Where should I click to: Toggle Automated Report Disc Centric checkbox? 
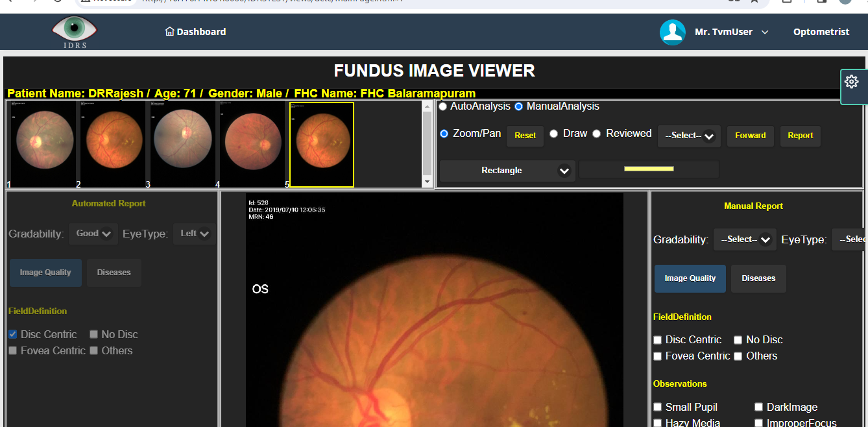(13, 334)
